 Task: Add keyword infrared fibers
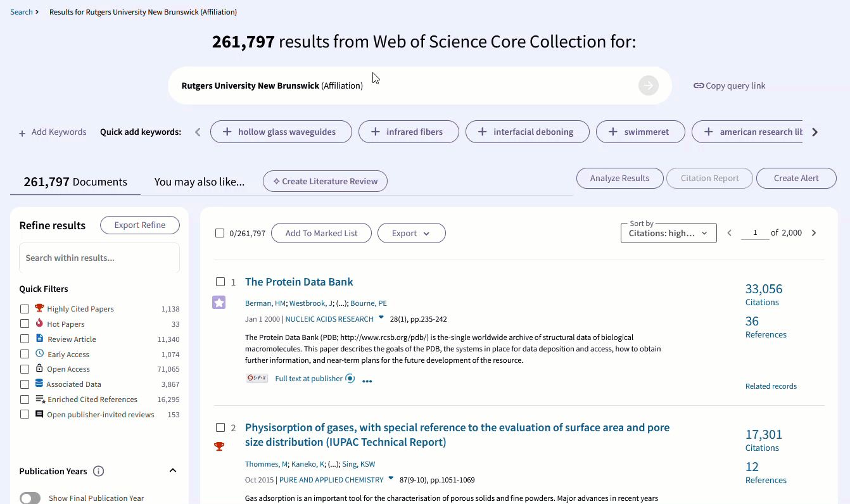(409, 132)
